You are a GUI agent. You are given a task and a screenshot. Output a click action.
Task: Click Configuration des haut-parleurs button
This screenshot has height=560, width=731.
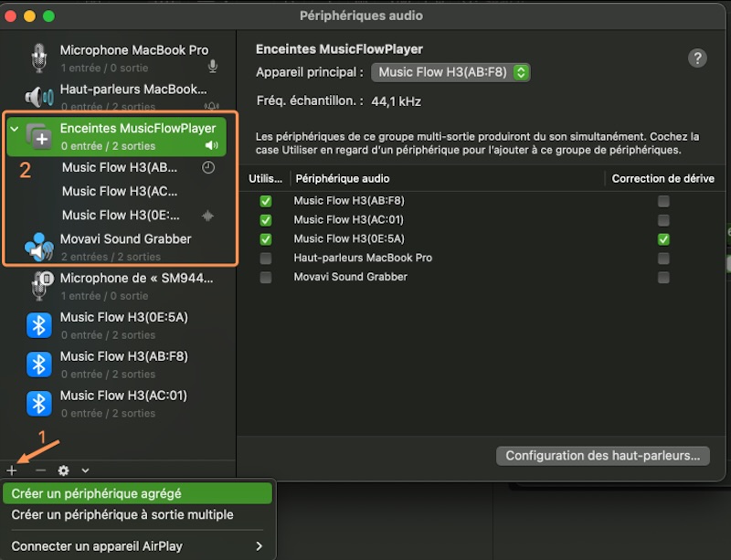click(603, 455)
